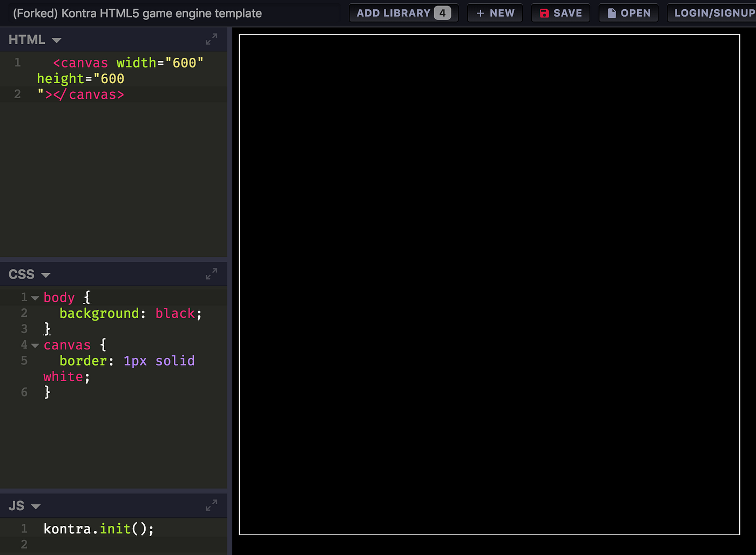Image resolution: width=756 pixels, height=555 pixels.
Task: Open the JS mode dropdown arrow
Action: pos(36,507)
